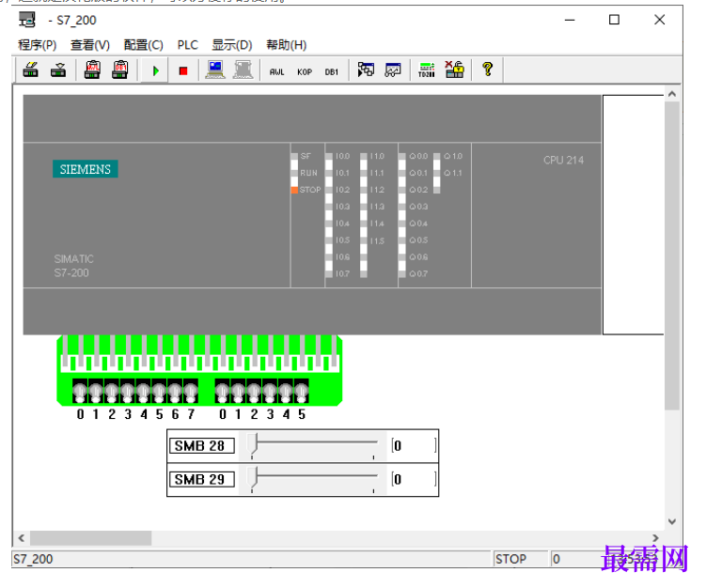Click the green Run PLC arrow icon
Image resolution: width=706 pixels, height=588 pixels.
155,70
